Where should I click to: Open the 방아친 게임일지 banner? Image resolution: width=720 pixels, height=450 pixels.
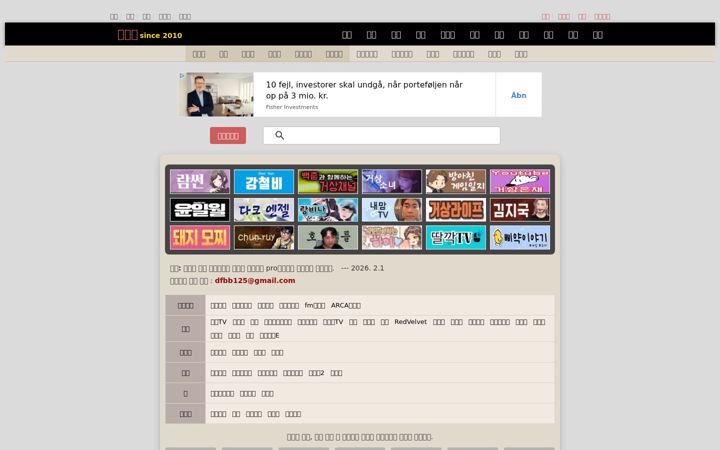click(x=456, y=181)
